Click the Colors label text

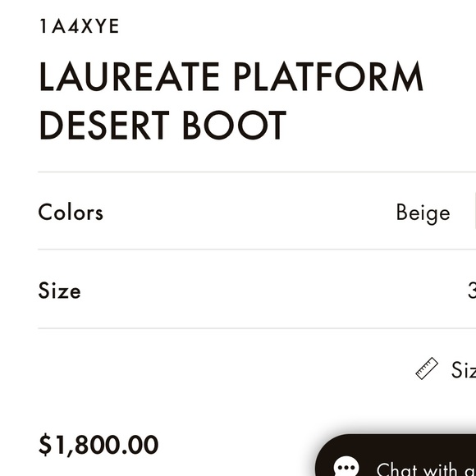pos(71,212)
